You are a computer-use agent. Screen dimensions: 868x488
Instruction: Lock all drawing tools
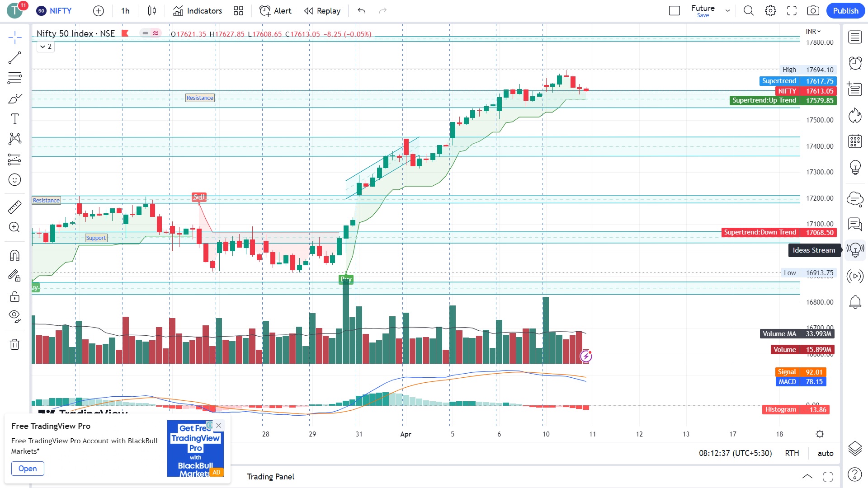point(15,296)
